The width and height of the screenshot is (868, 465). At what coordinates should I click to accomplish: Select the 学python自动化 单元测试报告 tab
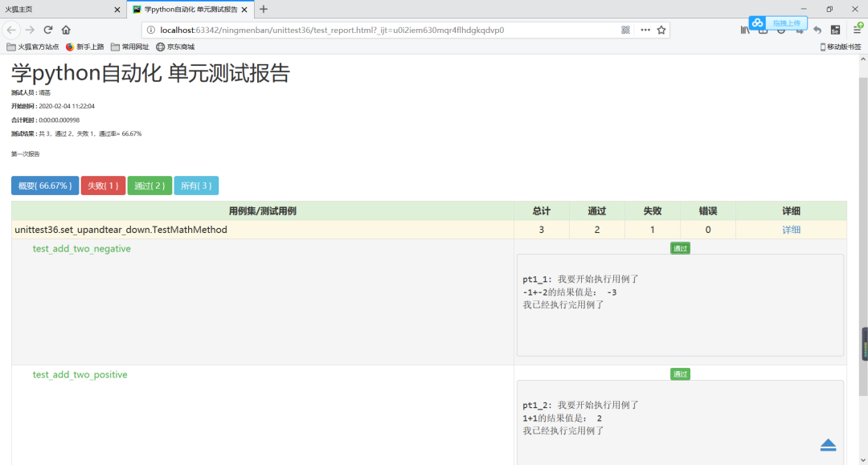tap(190, 10)
